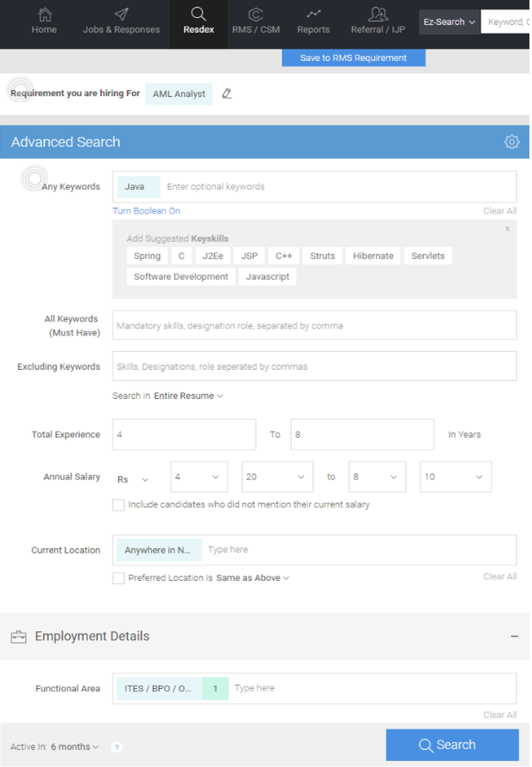Add suggested keyskill Javascript
Image resolution: width=532 pixels, height=767 pixels.
point(267,276)
